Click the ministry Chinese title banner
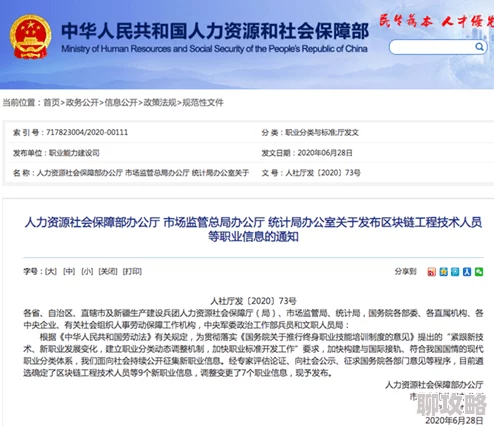494x426 pixels. (215, 31)
